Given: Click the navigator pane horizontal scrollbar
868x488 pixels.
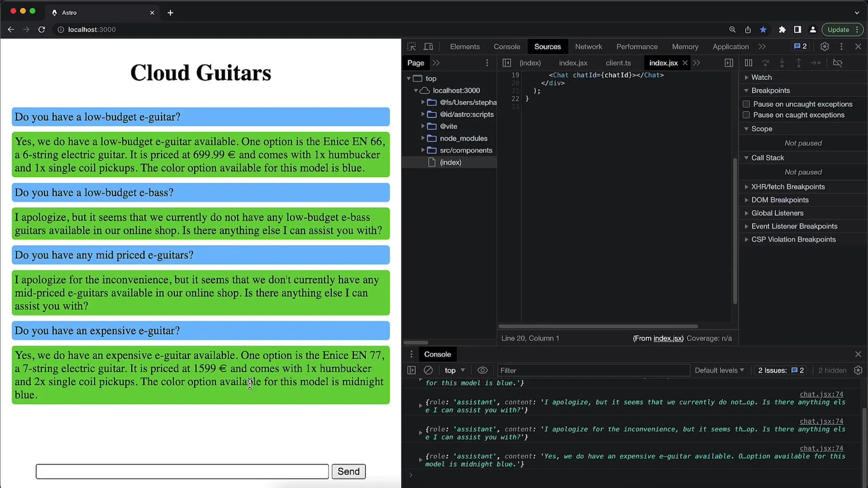Looking at the screenshot, I should click(x=415, y=343).
